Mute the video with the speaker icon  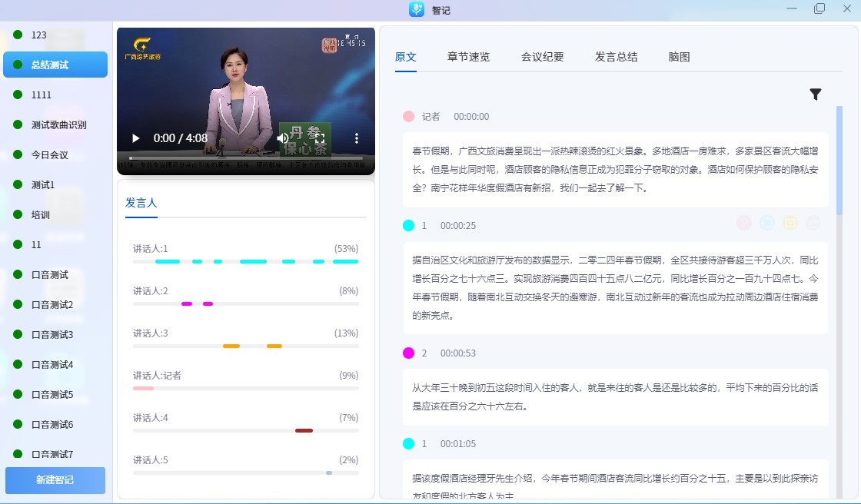point(282,138)
